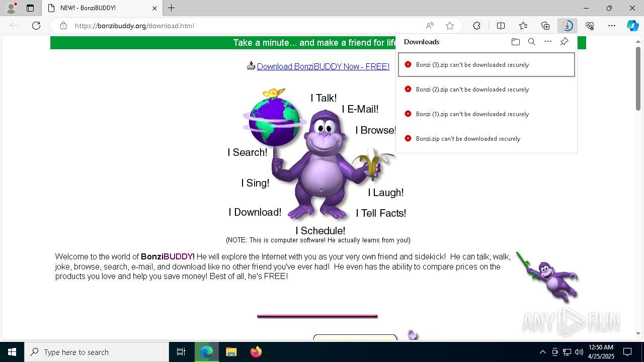This screenshot has height=362, width=644.
Task: Open Copilot sidebar icon
Action: (x=632, y=26)
